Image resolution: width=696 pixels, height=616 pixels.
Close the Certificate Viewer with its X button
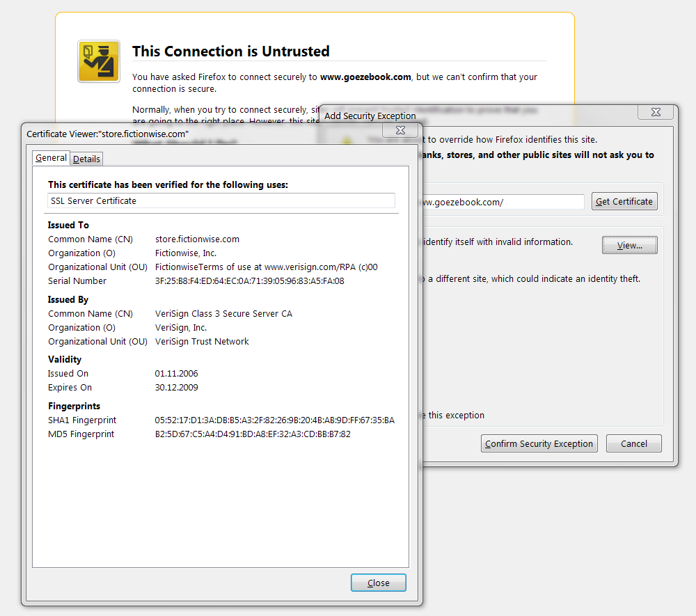[x=400, y=130]
